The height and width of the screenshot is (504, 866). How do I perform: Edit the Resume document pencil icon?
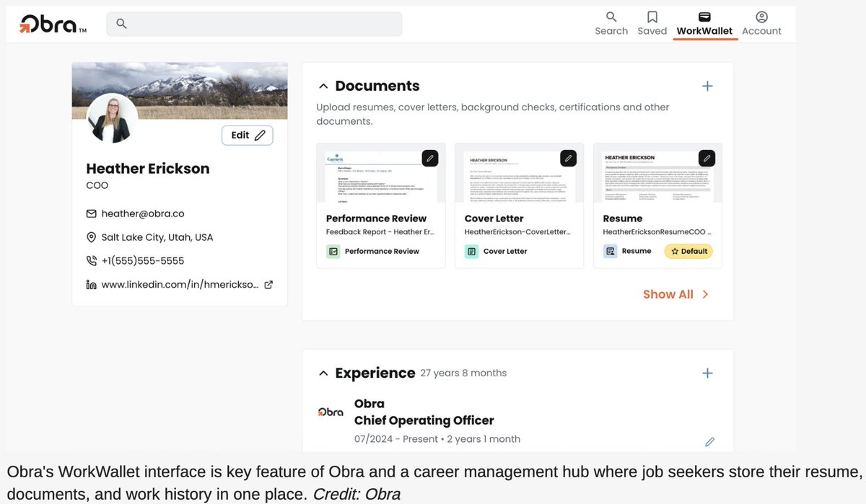click(x=707, y=158)
